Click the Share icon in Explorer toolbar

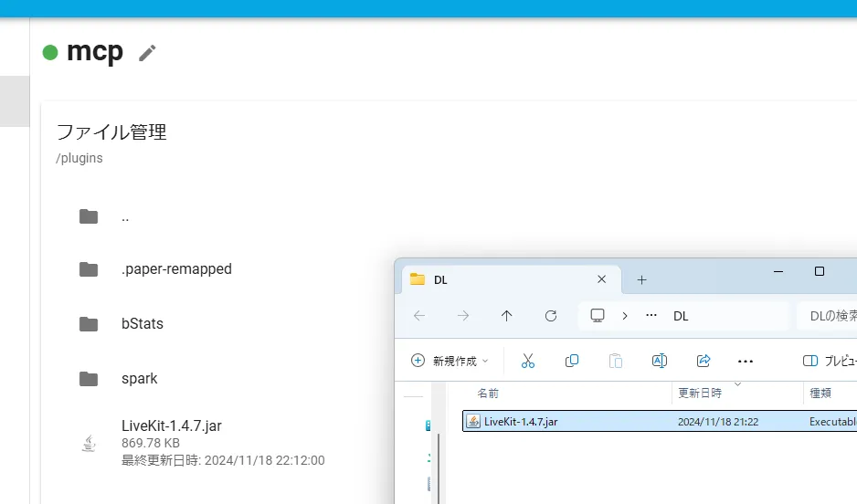pyautogui.click(x=704, y=361)
